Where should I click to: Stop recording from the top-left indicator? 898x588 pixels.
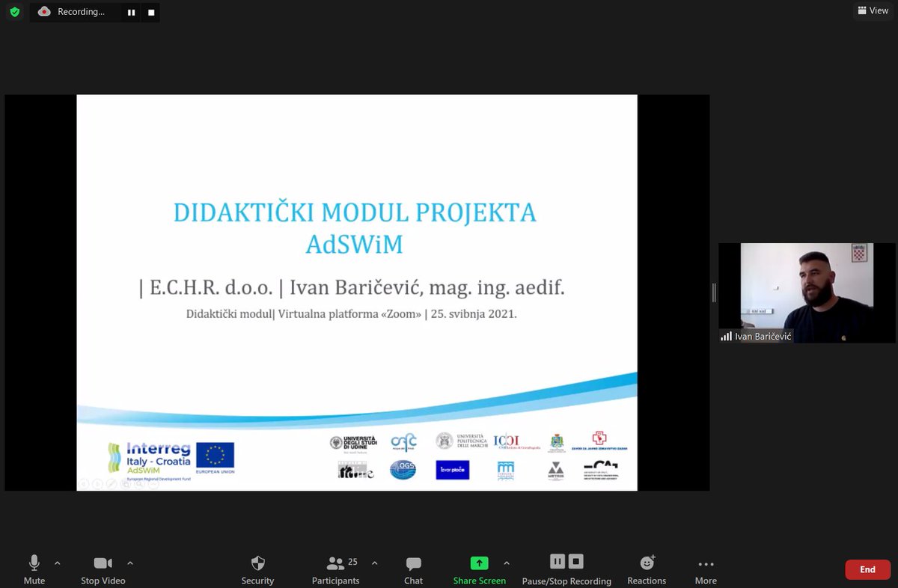[x=151, y=13]
